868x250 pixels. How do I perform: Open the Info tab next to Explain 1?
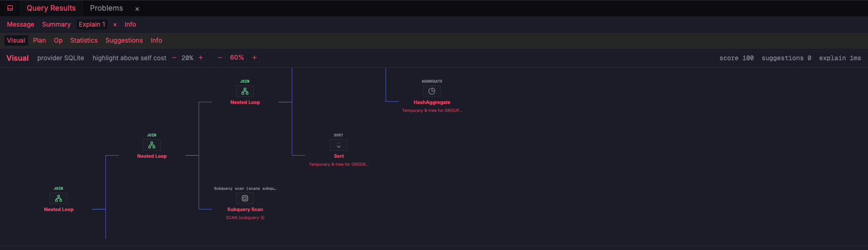(x=130, y=25)
